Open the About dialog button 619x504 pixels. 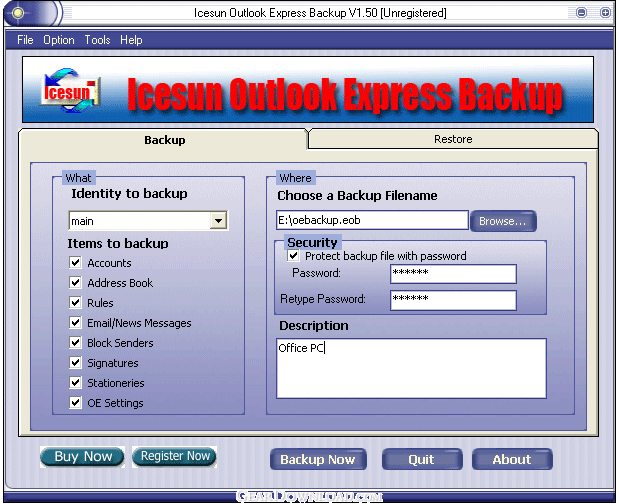[x=512, y=459]
